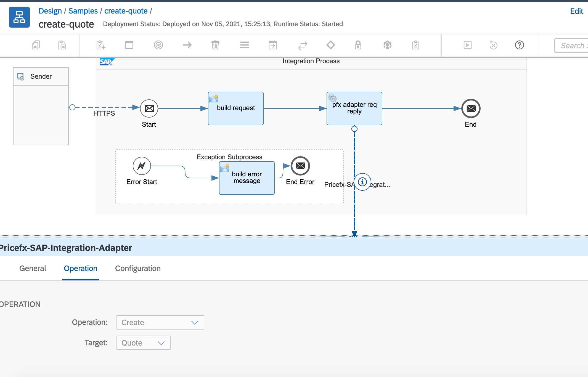
Task: Select the build request step
Action: click(235, 108)
